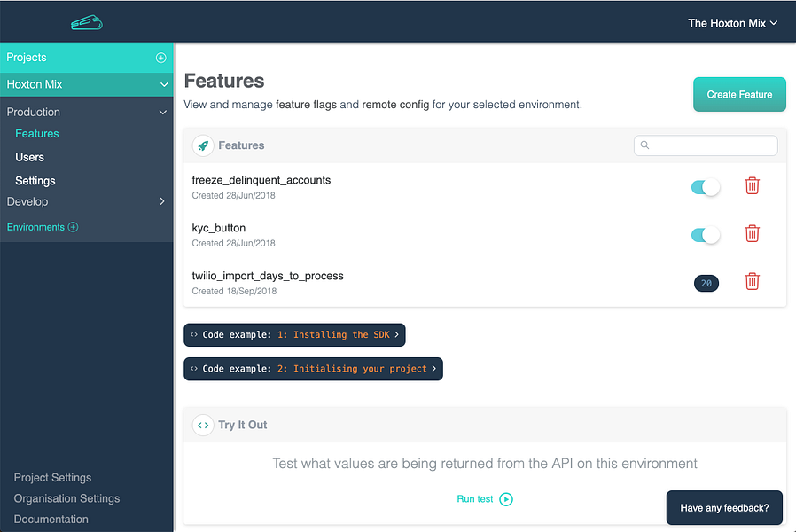
Task: Open Production Settings in sidebar
Action: [35, 181]
